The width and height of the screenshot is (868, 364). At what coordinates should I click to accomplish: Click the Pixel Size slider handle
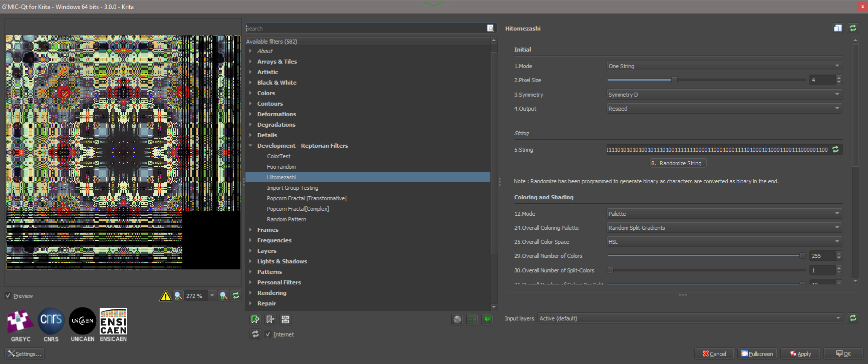pyautogui.click(x=674, y=80)
